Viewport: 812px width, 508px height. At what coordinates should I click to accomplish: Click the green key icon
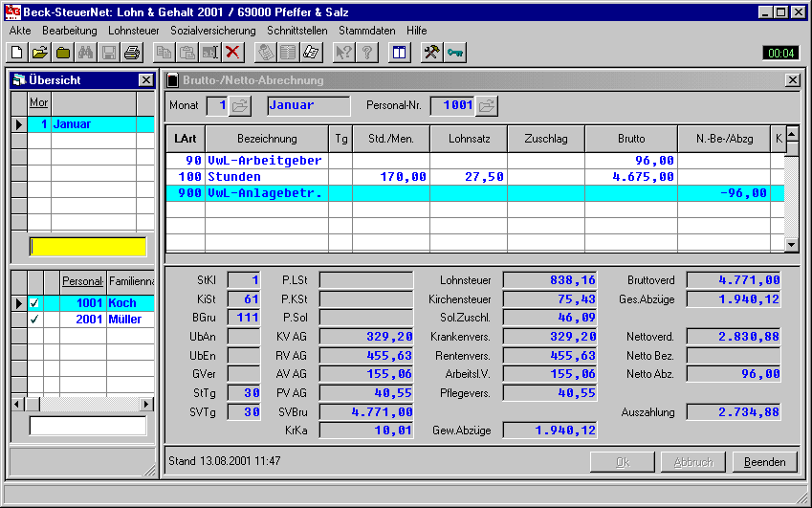click(454, 53)
